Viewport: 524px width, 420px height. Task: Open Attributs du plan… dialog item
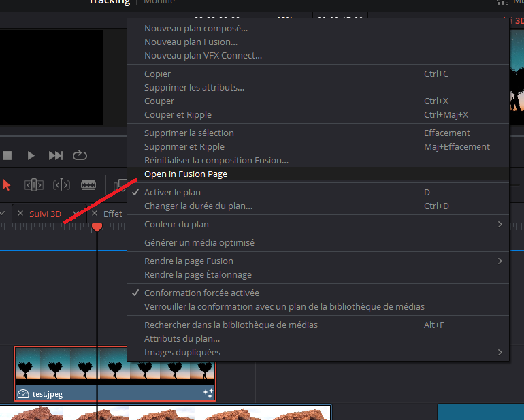pos(318,339)
